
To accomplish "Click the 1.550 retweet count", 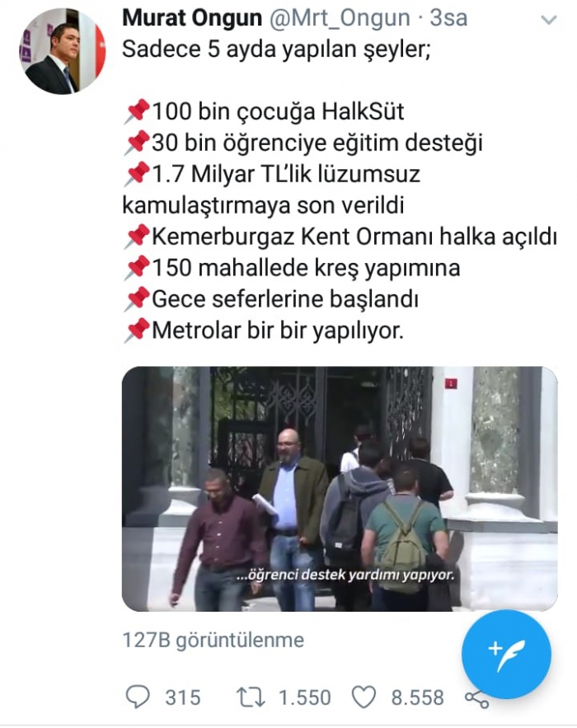I will [x=304, y=697].
